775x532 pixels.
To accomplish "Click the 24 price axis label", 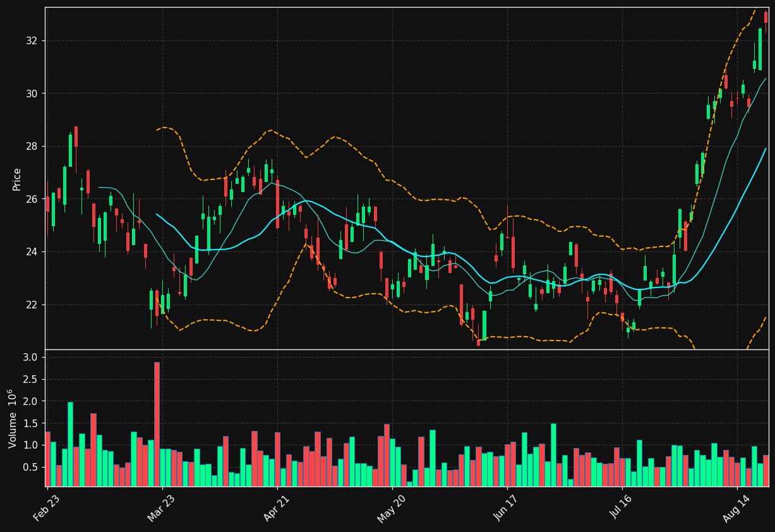I will (x=32, y=252).
